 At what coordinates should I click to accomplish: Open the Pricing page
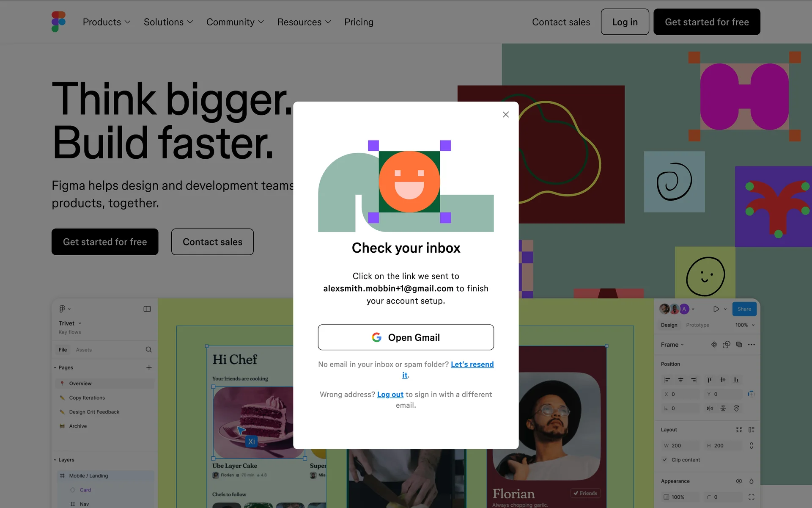coord(359,22)
